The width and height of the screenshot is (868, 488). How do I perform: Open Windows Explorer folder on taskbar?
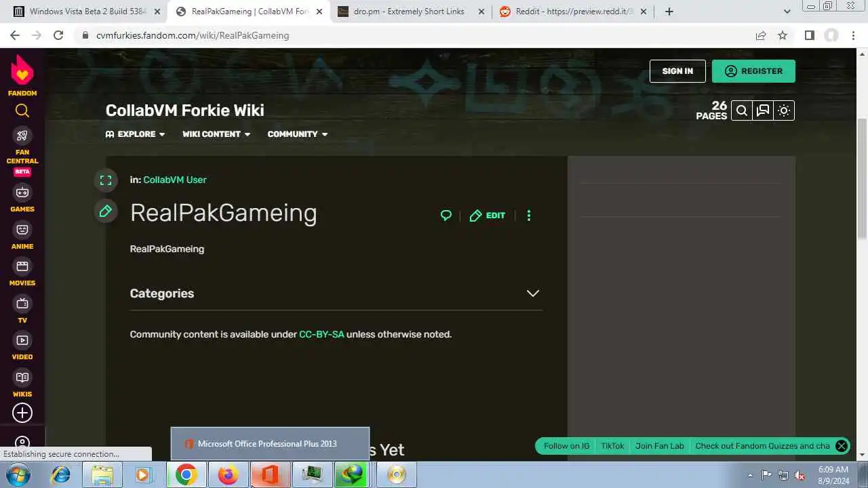point(102,475)
